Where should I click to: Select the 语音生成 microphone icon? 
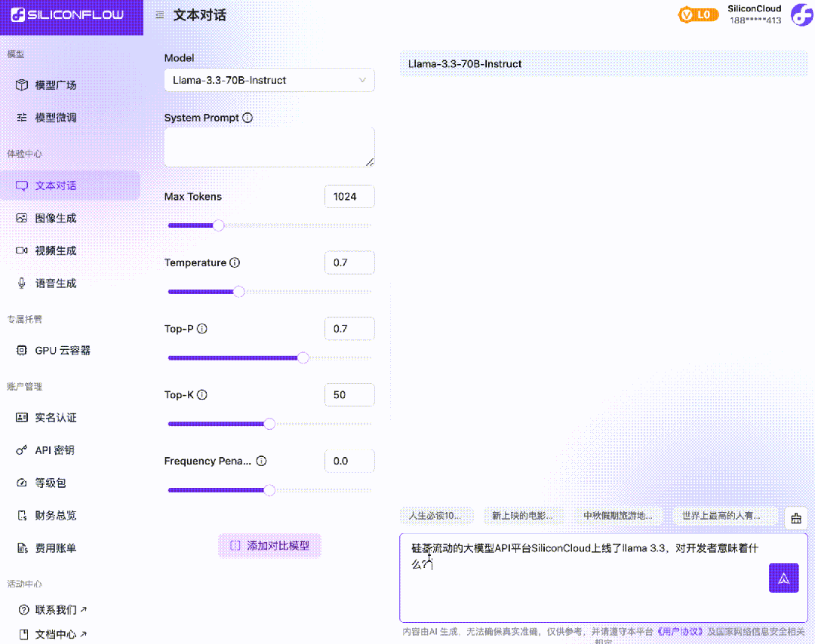click(20, 283)
